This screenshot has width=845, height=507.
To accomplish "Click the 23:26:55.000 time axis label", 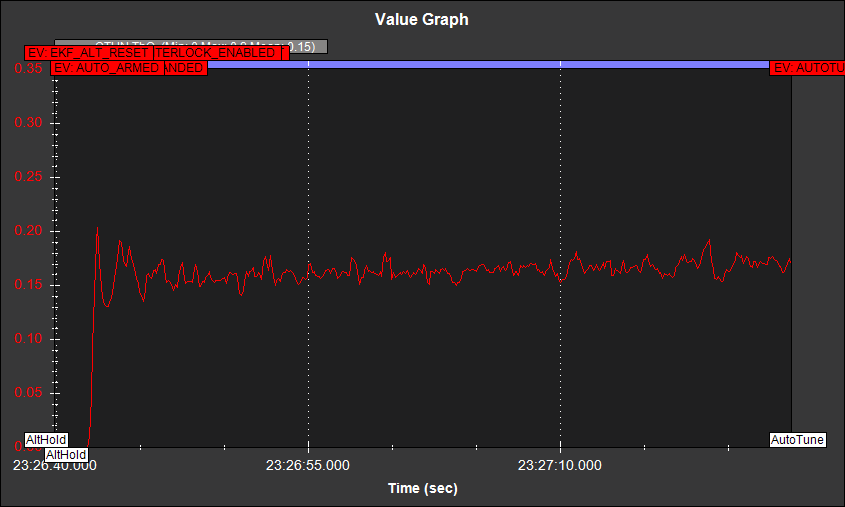I will (308, 465).
